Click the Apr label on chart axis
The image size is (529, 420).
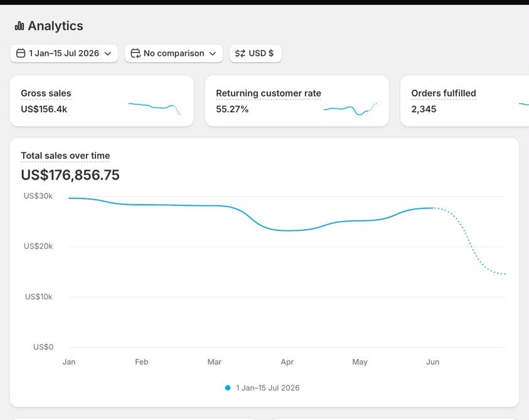pos(287,362)
